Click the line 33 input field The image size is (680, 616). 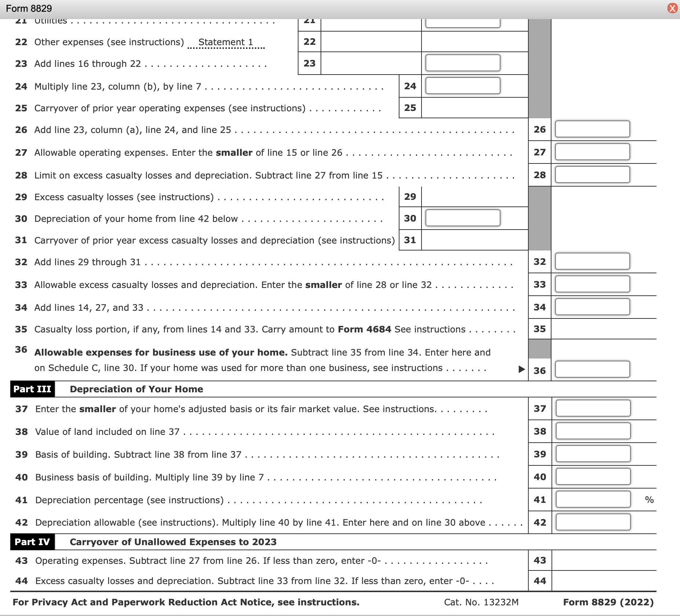[x=592, y=284]
